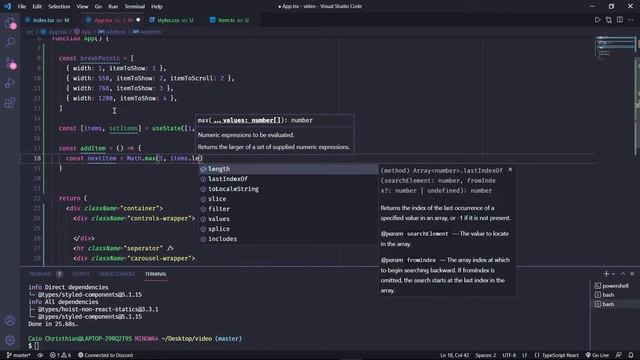Click the eye watch icon in status bar

tap(40, 355)
